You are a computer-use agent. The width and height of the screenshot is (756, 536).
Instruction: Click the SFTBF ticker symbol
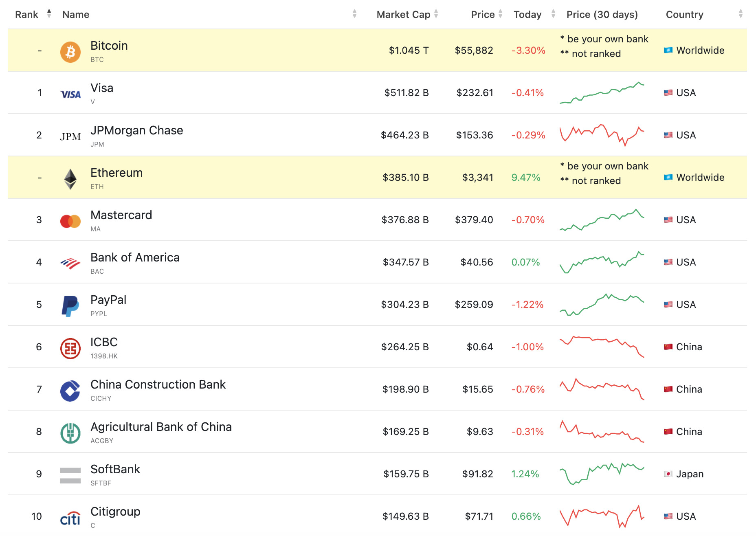(101, 483)
